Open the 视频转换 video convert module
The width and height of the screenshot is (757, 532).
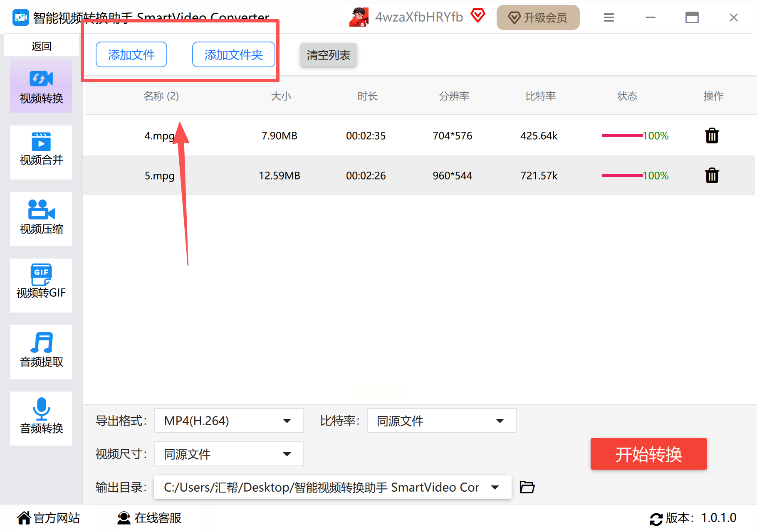click(41, 86)
